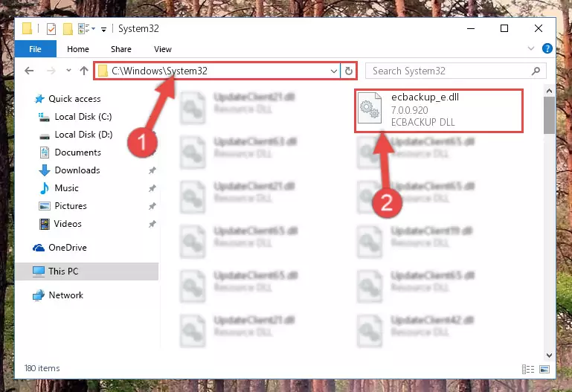Screen dimensions: 572x392
Task: Open Local Disk (C:)
Action: pyautogui.click(x=75, y=117)
